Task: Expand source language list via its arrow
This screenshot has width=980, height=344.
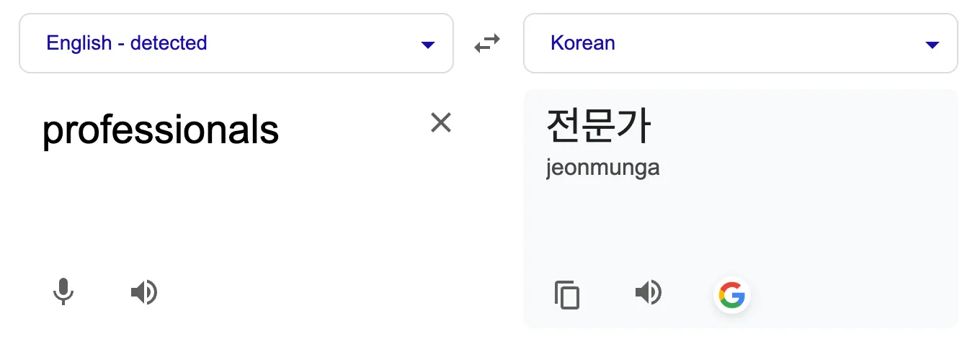Action: [x=427, y=45]
